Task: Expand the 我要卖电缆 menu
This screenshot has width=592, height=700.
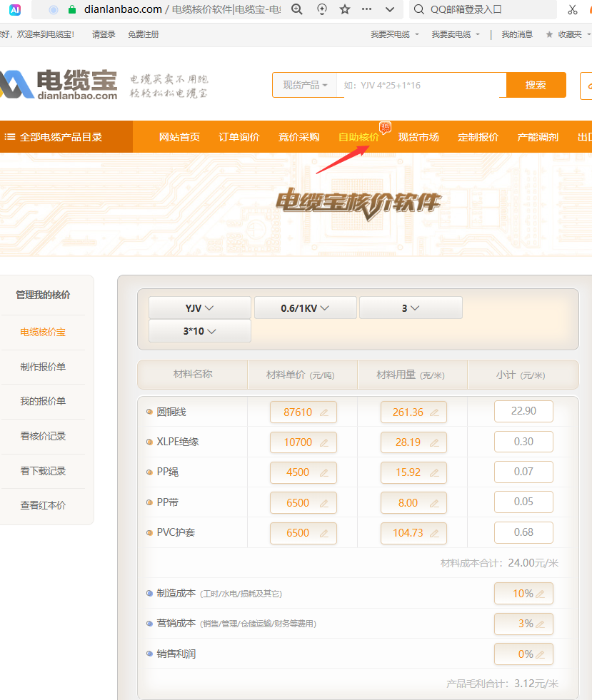Action: pyautogui.click(x=456, y=34)
